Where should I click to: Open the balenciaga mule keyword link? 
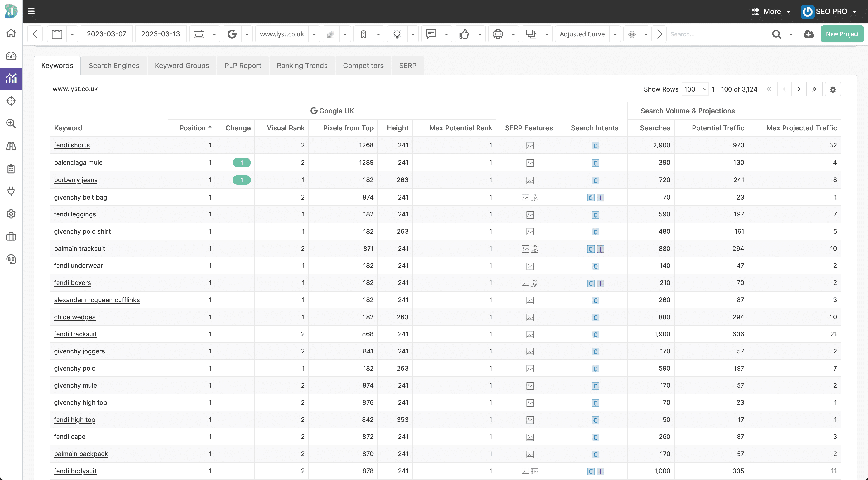click(78, 162)
